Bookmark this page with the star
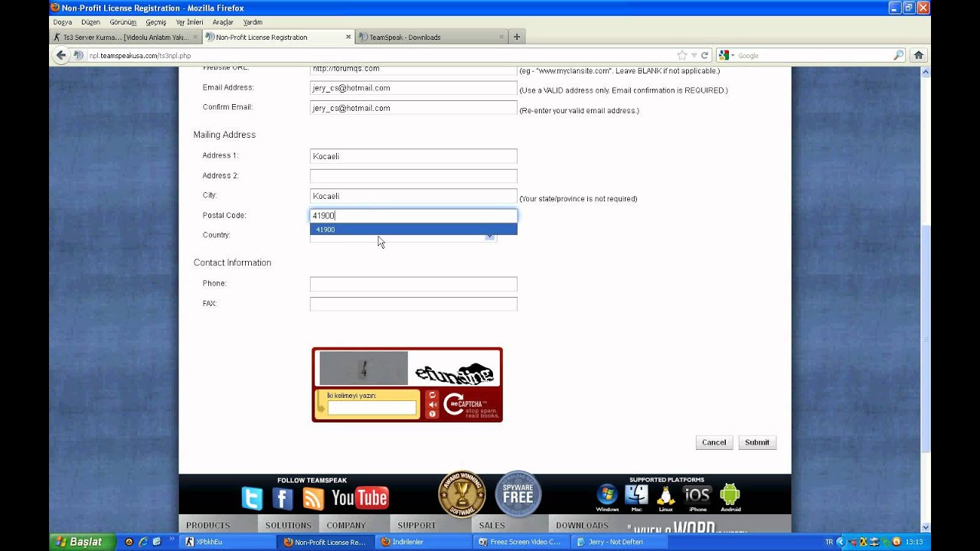The width and height of the screenshot is (980, 551). pyautogui.click(x=682, y=55)
